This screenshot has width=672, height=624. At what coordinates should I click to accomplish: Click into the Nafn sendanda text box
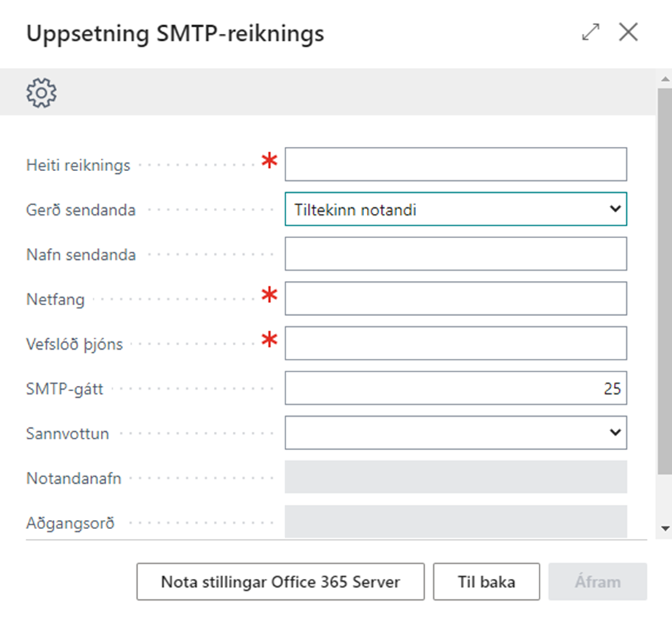point(455,254)
